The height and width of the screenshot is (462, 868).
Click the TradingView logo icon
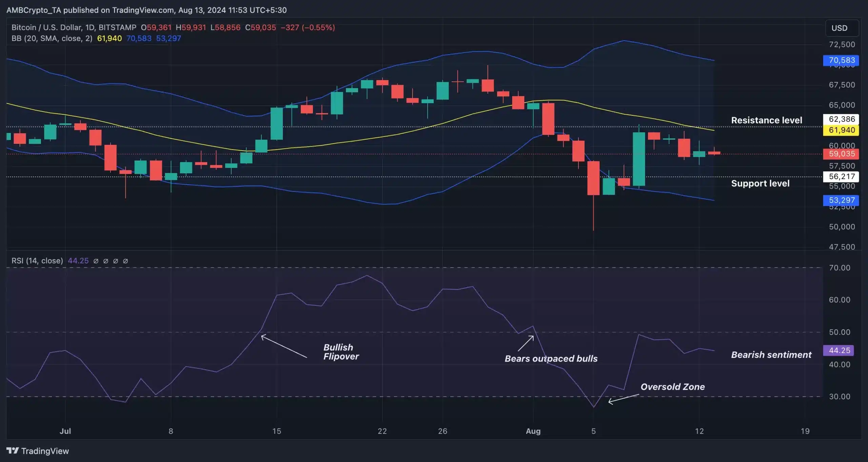coord(13,450)
